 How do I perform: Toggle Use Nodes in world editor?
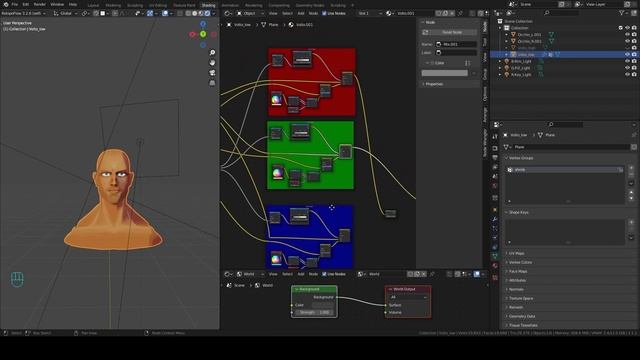click(x=333, y=274)
